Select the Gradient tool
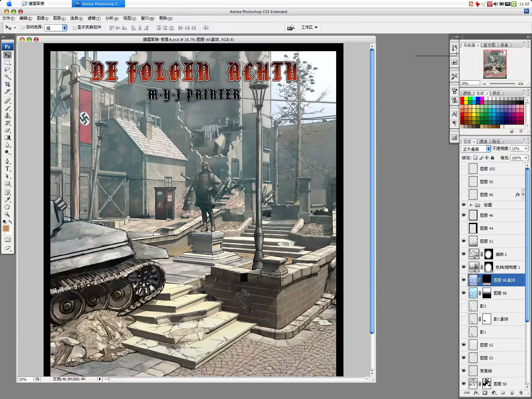The width and height of the screenshot is (532, 399). point(7,137)
